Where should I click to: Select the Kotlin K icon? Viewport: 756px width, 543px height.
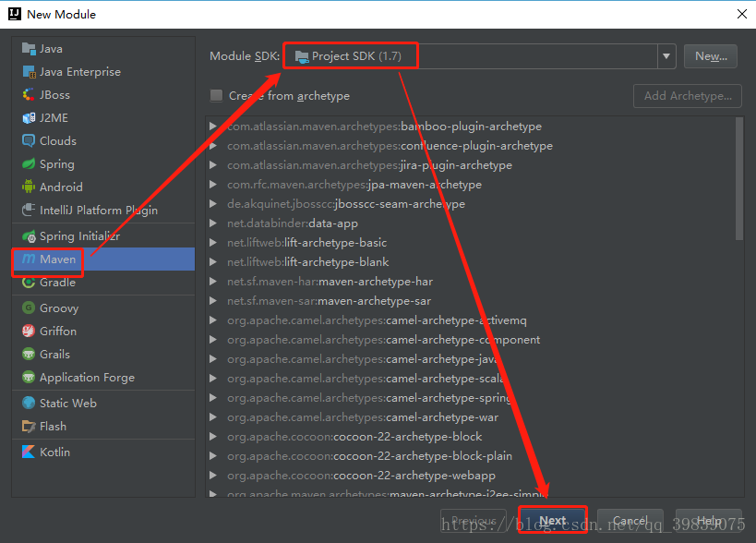point(29,452)
